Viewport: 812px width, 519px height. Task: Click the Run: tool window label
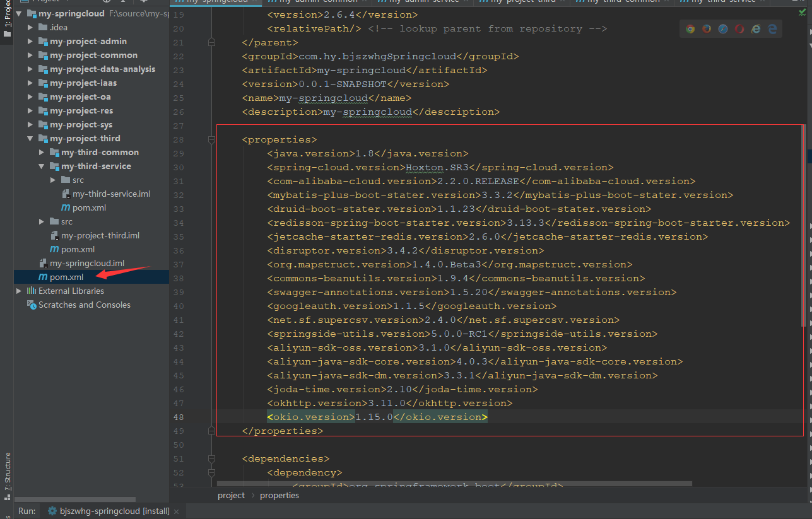(x=26, y=511)
